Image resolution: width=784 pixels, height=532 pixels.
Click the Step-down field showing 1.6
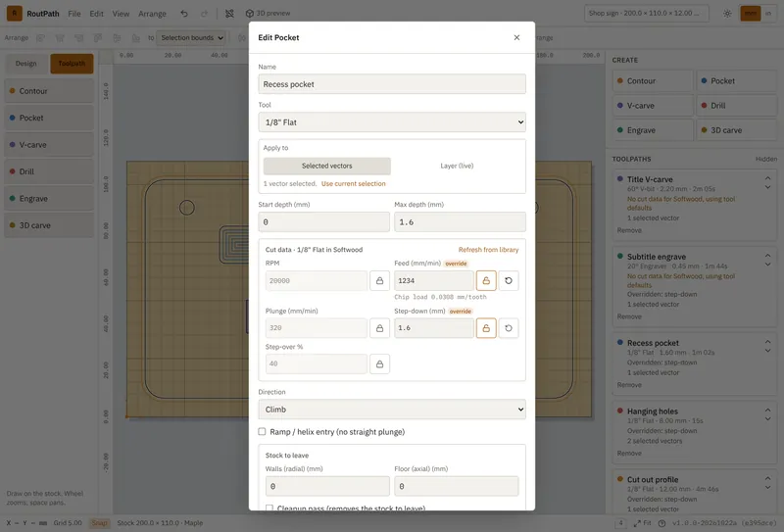click(434, 328)
